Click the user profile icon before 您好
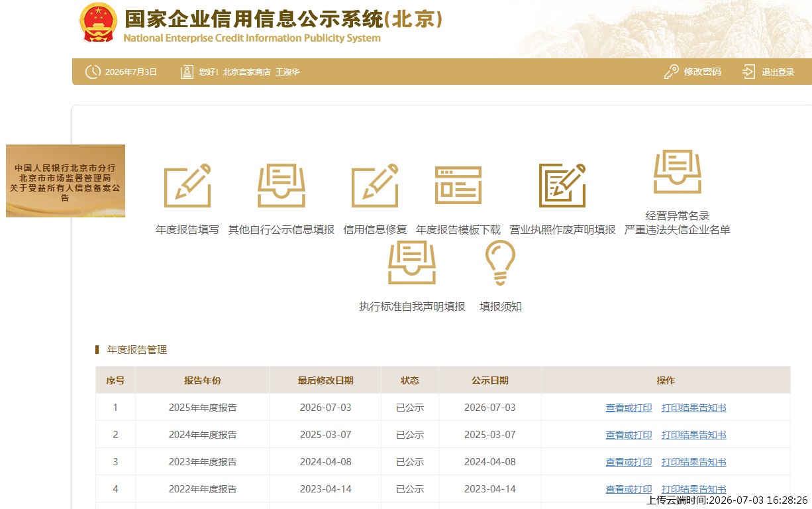Screen dimensions: 812x509 click(x=187, y=72)
